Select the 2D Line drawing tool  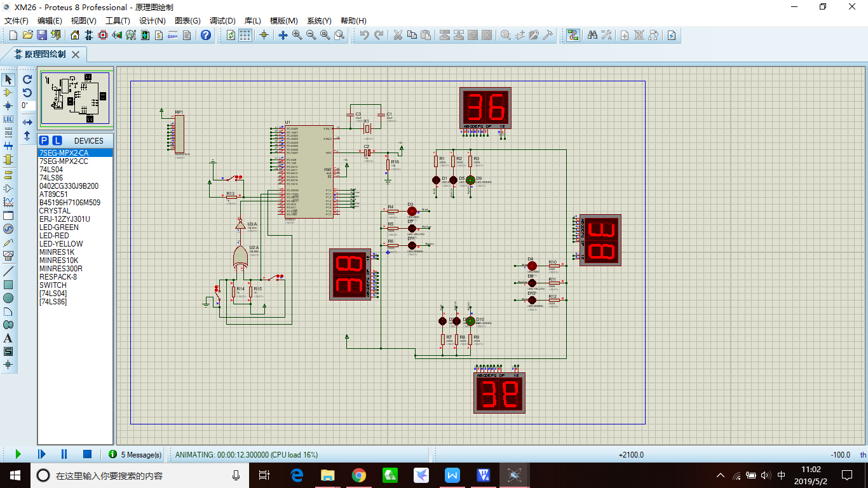coord(8,271)
